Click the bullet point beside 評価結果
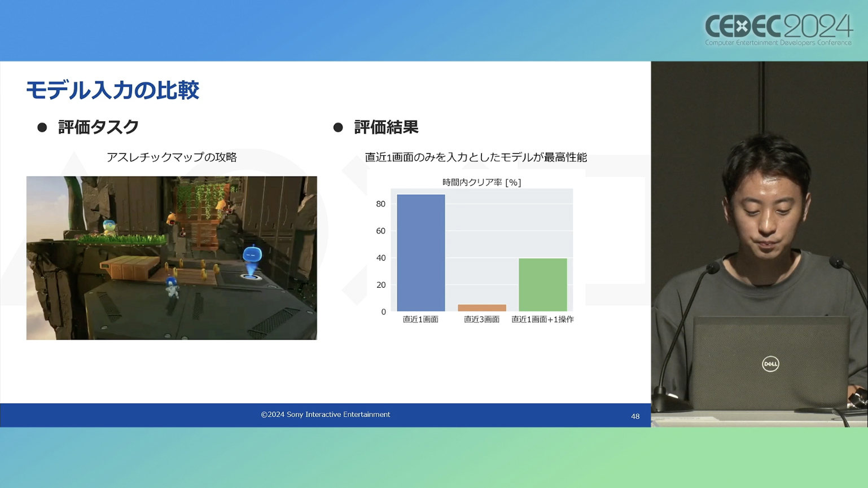This screenshot has width=868, height=488. click(338, 128)
